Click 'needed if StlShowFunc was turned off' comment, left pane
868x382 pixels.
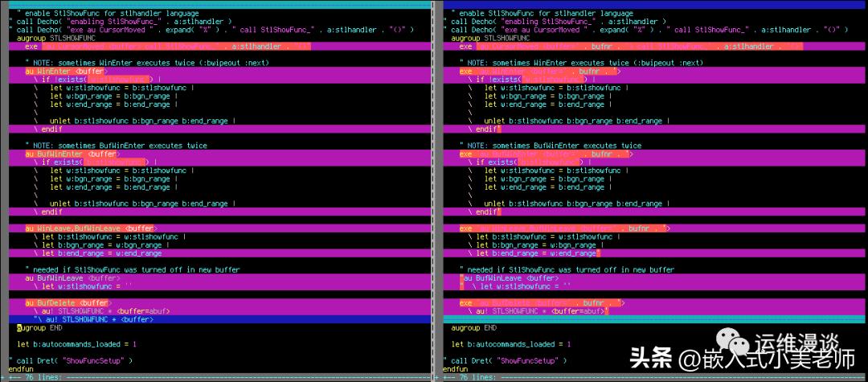(x=133, y=270)
